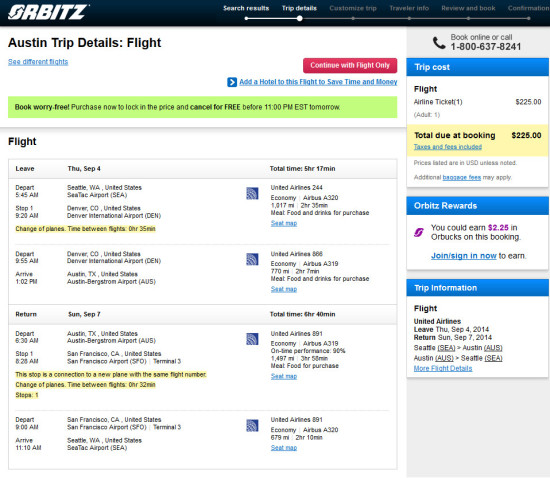Viewport: 550px width, 478px height.
Task: Open More Flight Details link
Action: [443, 368]
